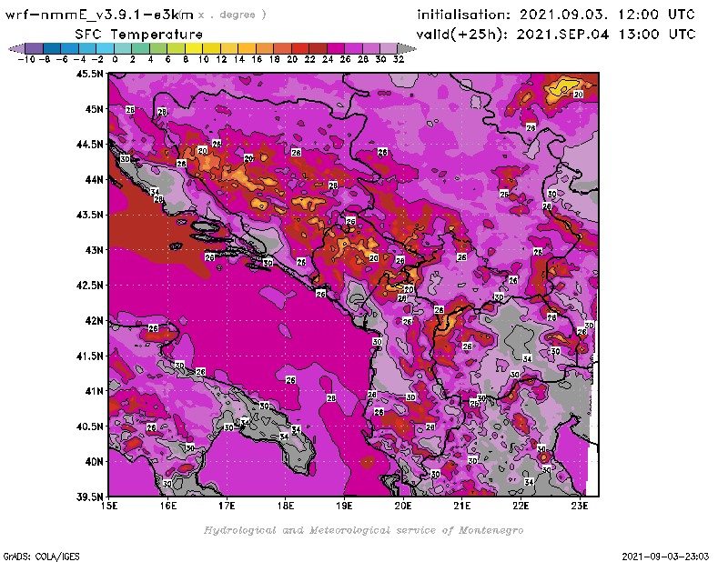Image resolution: width=728 pixels, height=562 pixels.
Task: Click the orange 14 to 16 legend swatch
Action: 247,48
